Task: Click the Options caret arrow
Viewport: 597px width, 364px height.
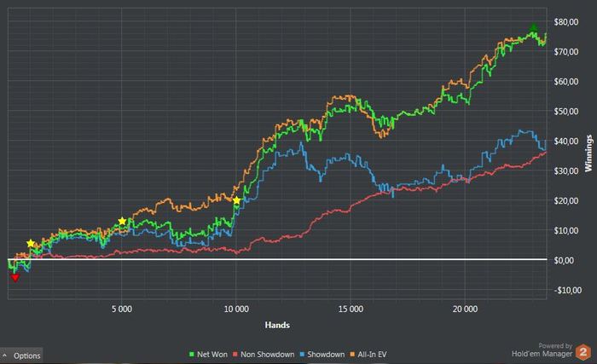Action: click(x=5, y=355)
